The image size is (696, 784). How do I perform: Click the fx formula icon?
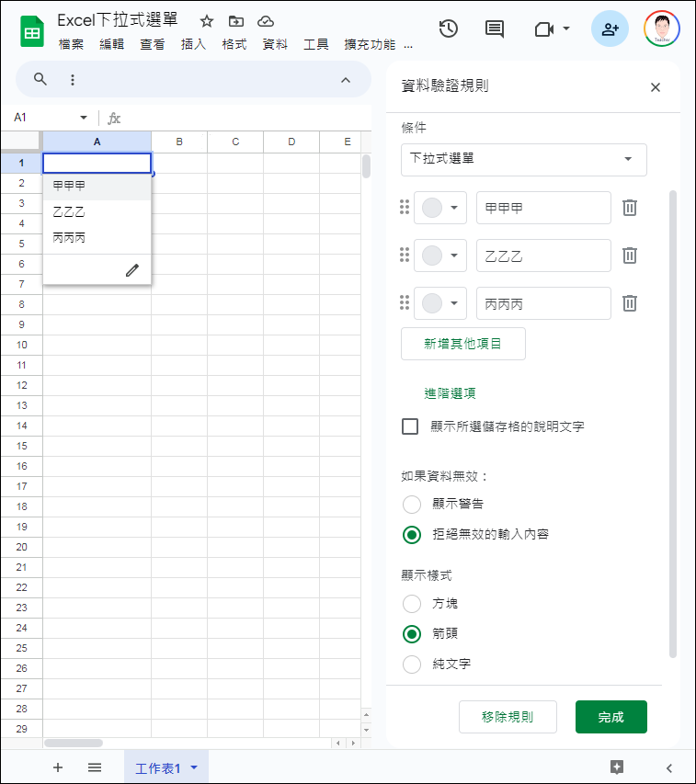pyautogui.click(x=114, y=119)
